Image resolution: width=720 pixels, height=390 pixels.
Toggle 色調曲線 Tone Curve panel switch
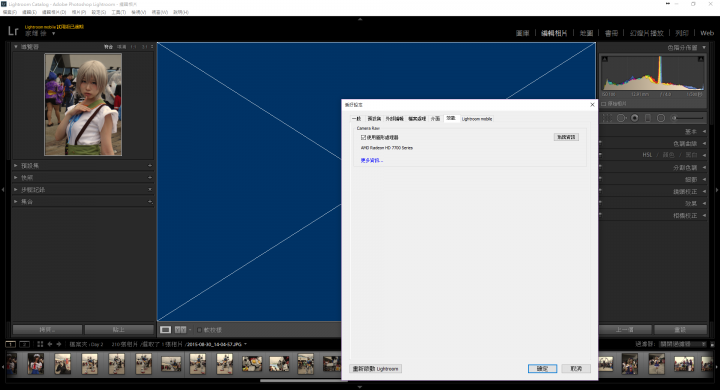click(x=601, y=143)
